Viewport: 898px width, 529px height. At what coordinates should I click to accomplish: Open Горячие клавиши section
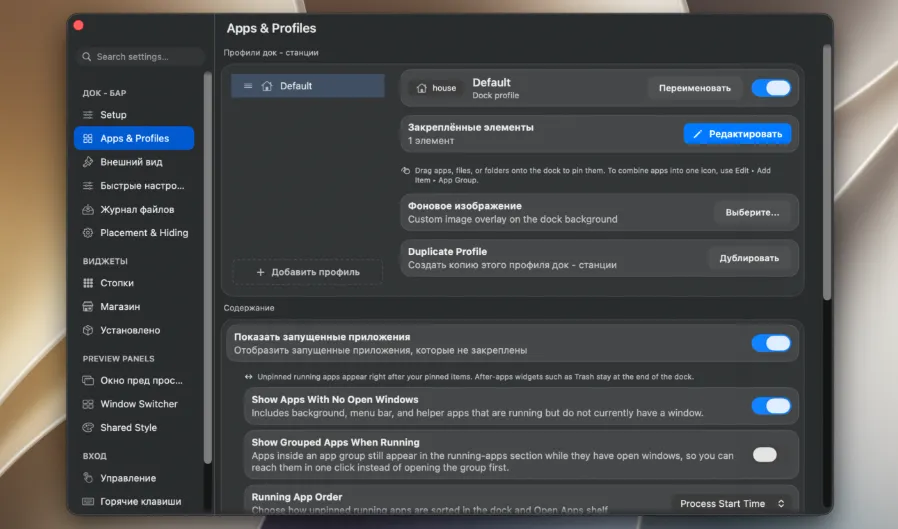pyautogui.click(x=134, y=502)
